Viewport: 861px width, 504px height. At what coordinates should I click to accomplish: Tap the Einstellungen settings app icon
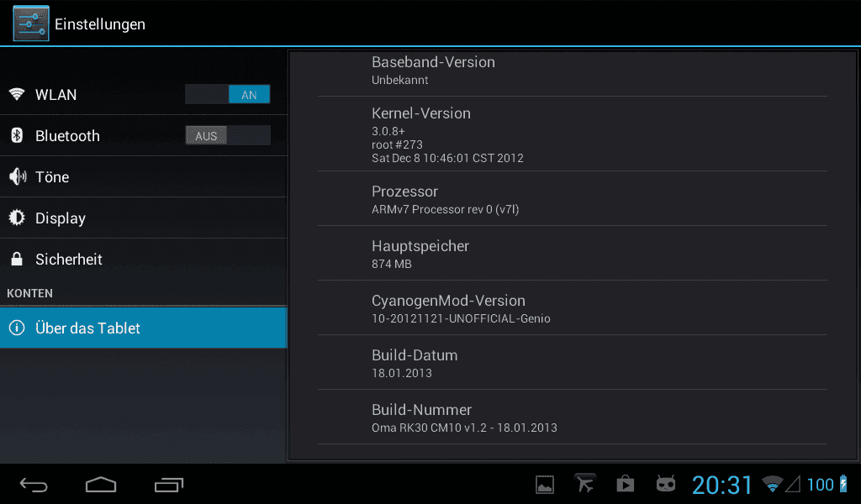pos(31,24)
